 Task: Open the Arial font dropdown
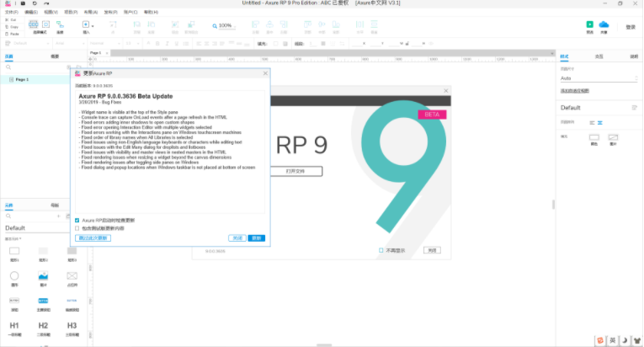(x=69, y=43)
